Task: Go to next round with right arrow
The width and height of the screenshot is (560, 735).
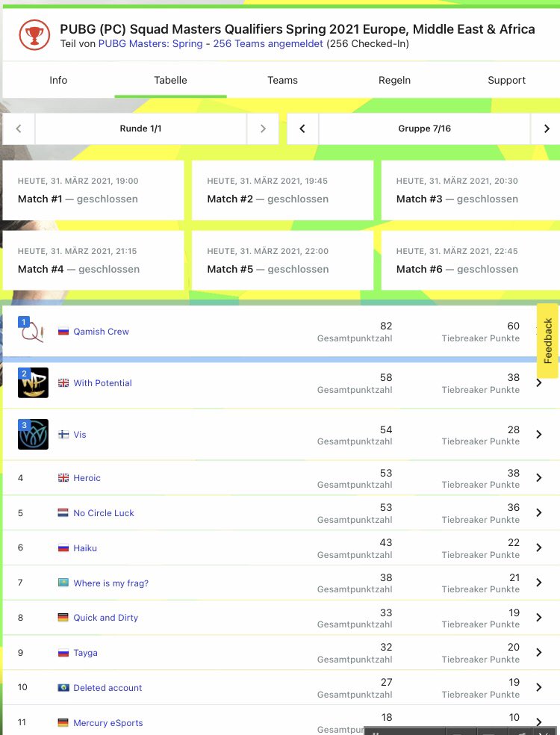Action: (263, 128)
